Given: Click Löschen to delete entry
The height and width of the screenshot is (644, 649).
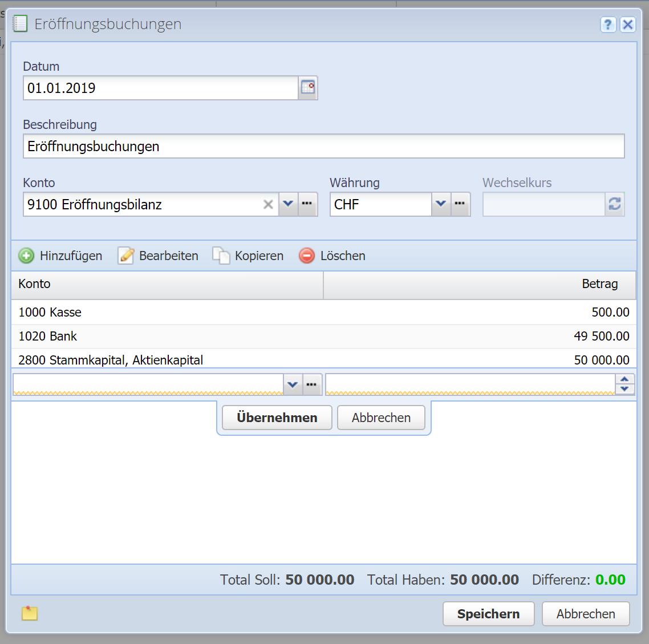Looking at the screenshot, I should click(332, 256).
